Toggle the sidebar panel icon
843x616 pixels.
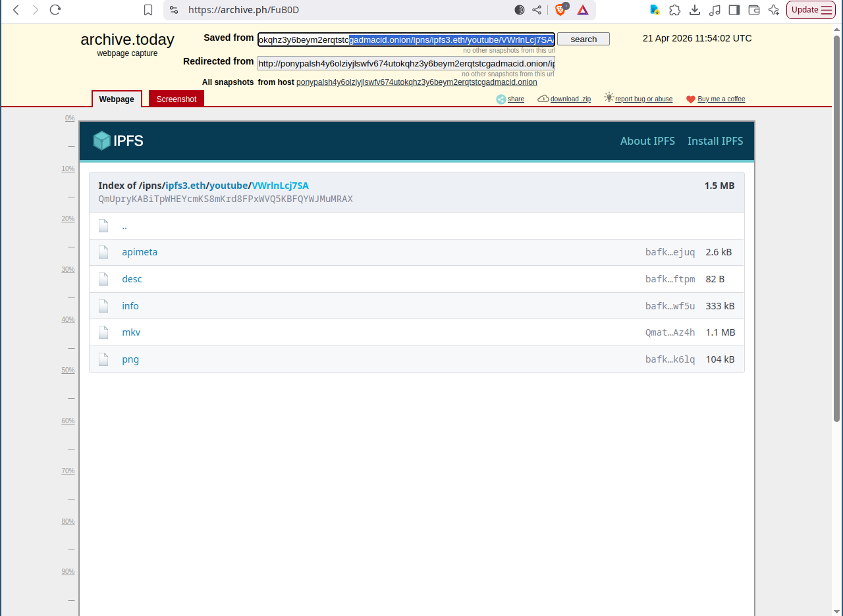coord(734,10)
